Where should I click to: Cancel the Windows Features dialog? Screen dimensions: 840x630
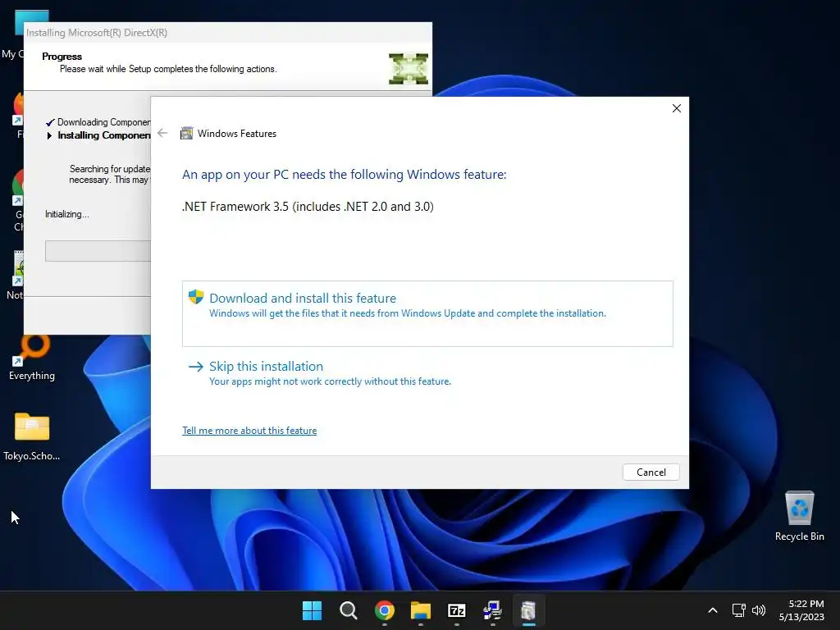tap(651, 472)
